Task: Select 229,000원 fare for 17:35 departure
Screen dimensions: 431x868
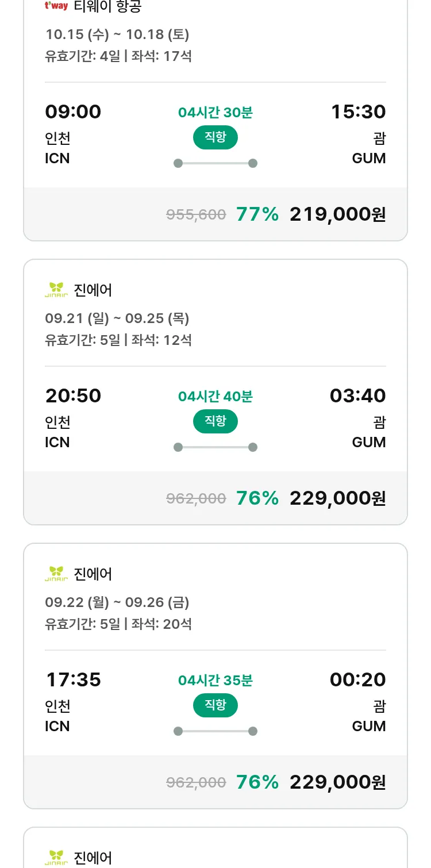Action: point(337,782)
